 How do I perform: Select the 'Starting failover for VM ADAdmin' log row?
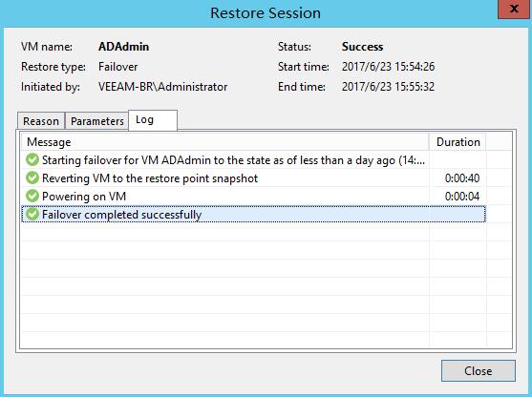click(253, 159)
